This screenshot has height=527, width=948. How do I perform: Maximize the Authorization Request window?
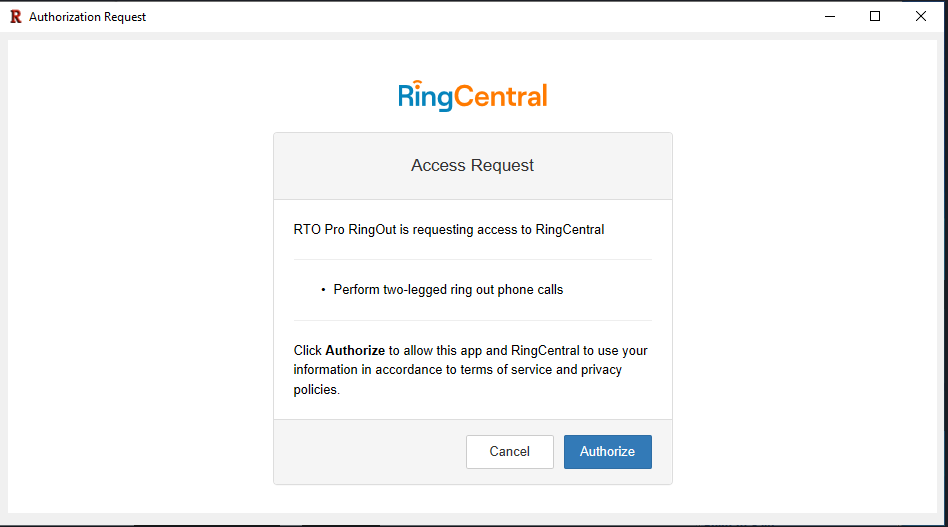[875, 16]
